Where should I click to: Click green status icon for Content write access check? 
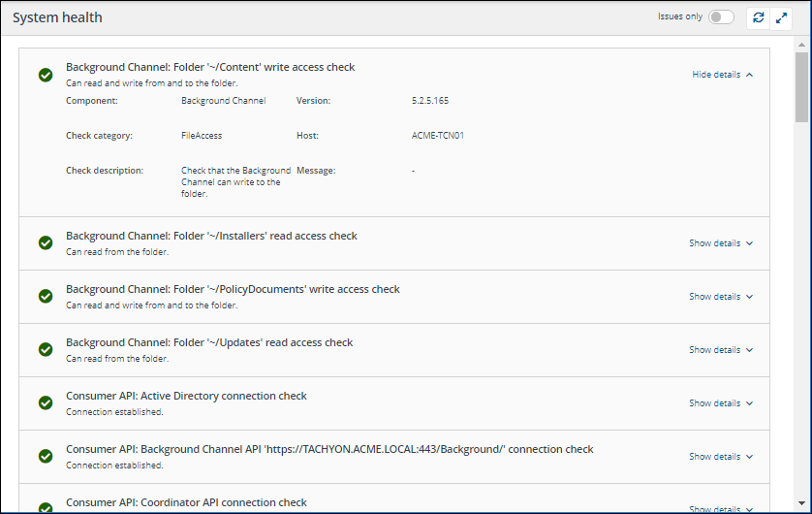(x=46, y=75)
